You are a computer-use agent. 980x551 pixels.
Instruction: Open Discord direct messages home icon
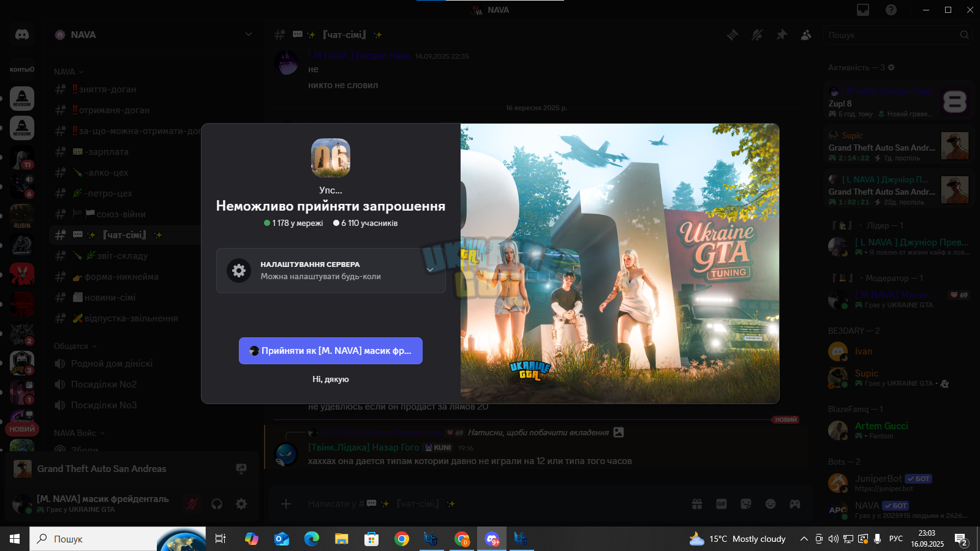22,35
